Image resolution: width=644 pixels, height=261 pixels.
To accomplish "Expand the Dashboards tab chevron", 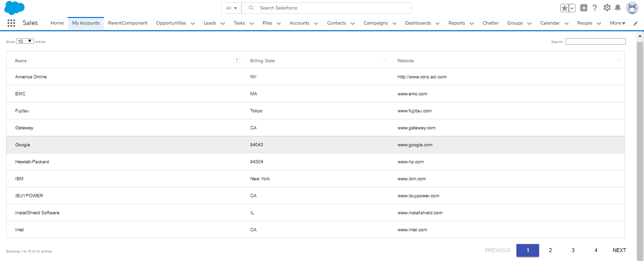I will coord(438,23).
